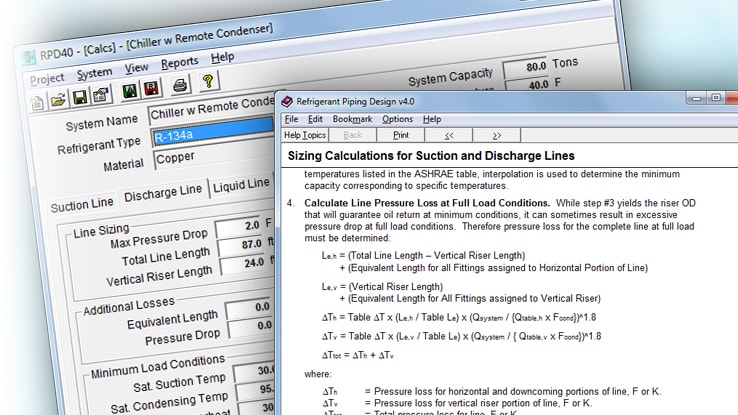Click the Back button in help window
This screenshot has width=738, height=415.
click(353, 135)
